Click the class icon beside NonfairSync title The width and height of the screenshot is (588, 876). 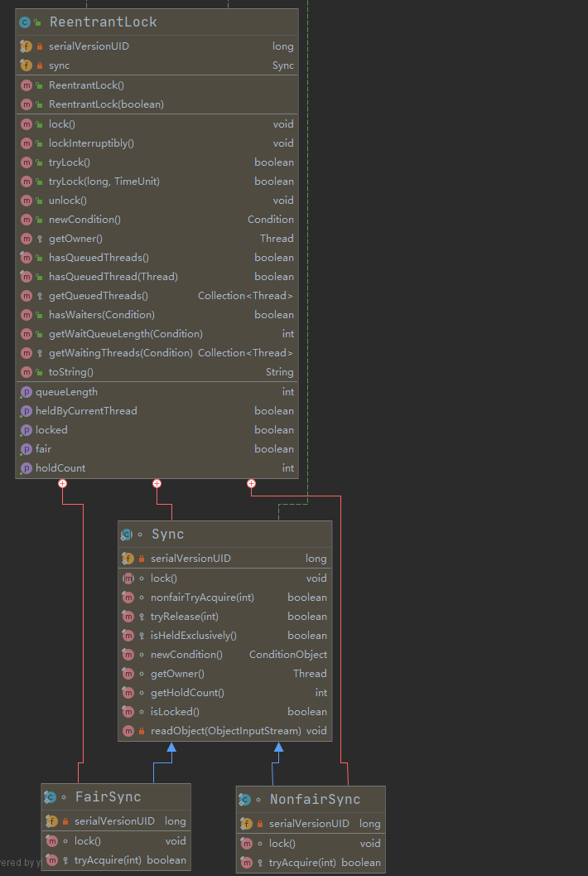[245, 800]
